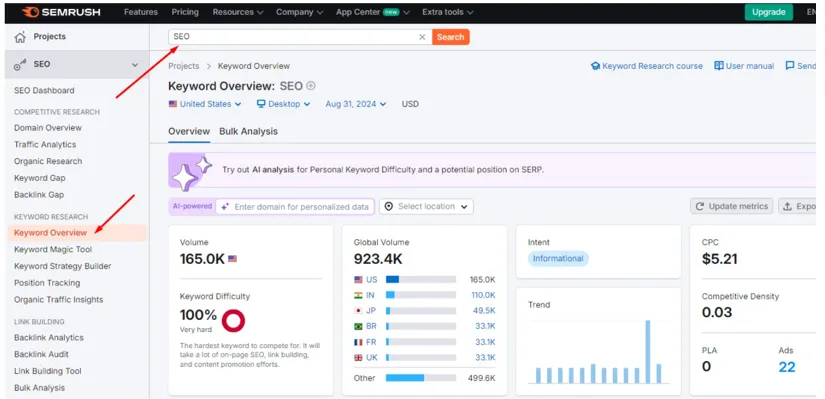Viewport: 825px width, 399px height.
Task: Click the Informational intent badge
Action: [558, 258]
